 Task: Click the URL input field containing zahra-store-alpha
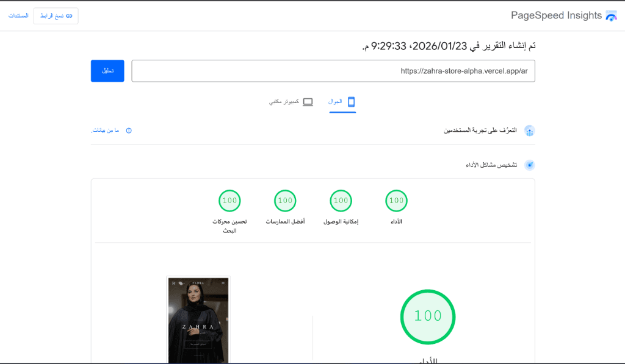[x=333, y=71]
